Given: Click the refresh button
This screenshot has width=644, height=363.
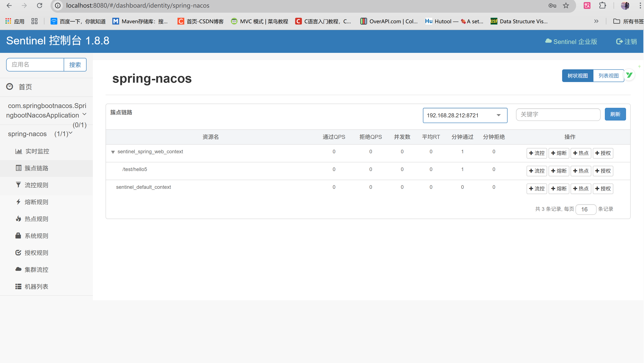Looking at the screenshot, I should coord(615,114).
